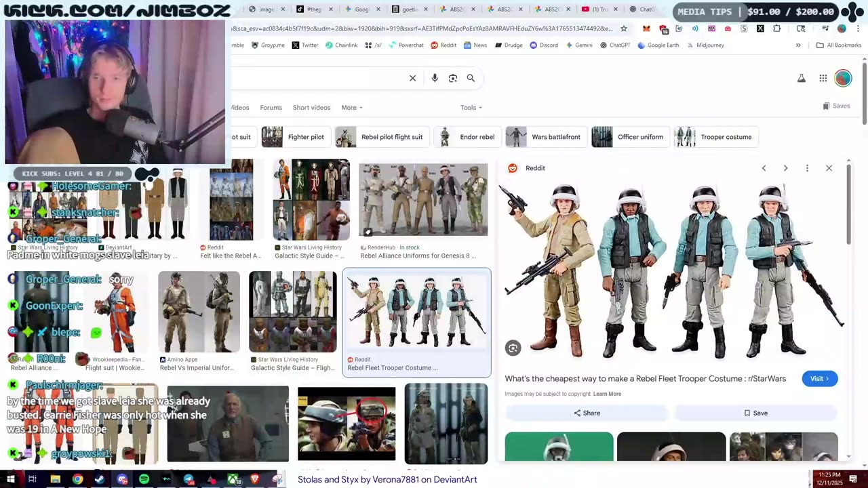This screenshot has width=868, height=488.
Task: Open File Explorer from the taskbar
Action: tap(55, 479)
